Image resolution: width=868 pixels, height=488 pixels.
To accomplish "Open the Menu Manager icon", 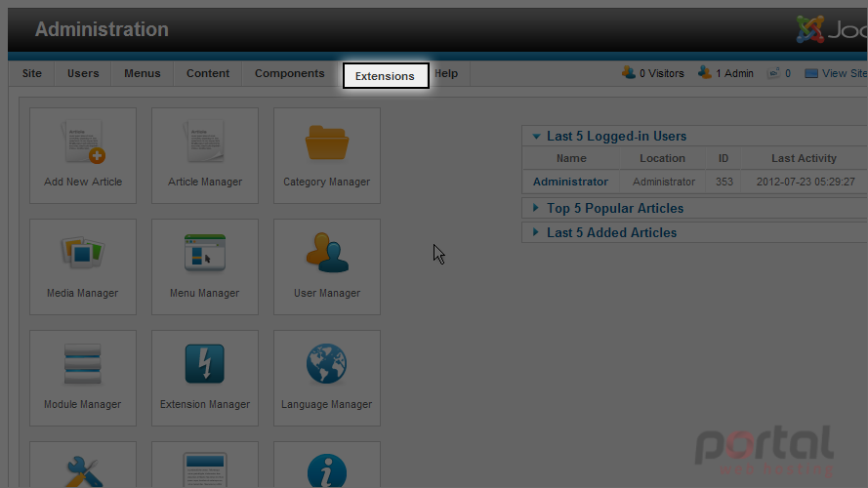I will [205, 253].
